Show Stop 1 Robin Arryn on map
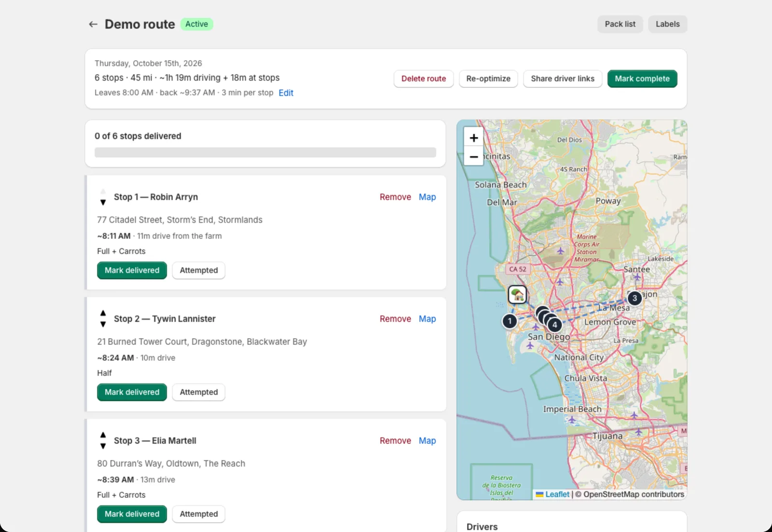Screen dimensions: 772x532 427,197
